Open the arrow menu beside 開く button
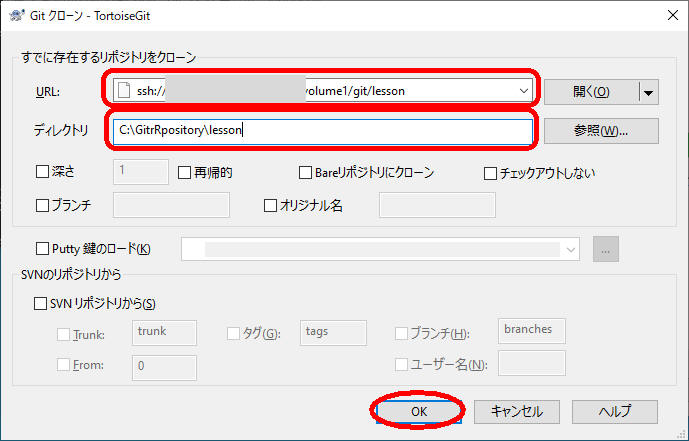The width and height of the screenshot is (689, 441). pyautogui.click(x=649, y=92)
